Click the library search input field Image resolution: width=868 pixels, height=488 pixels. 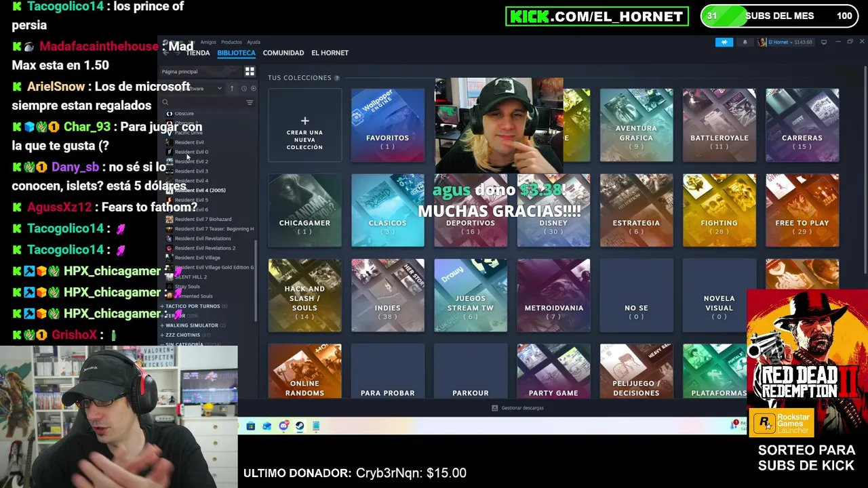point(206,102)
